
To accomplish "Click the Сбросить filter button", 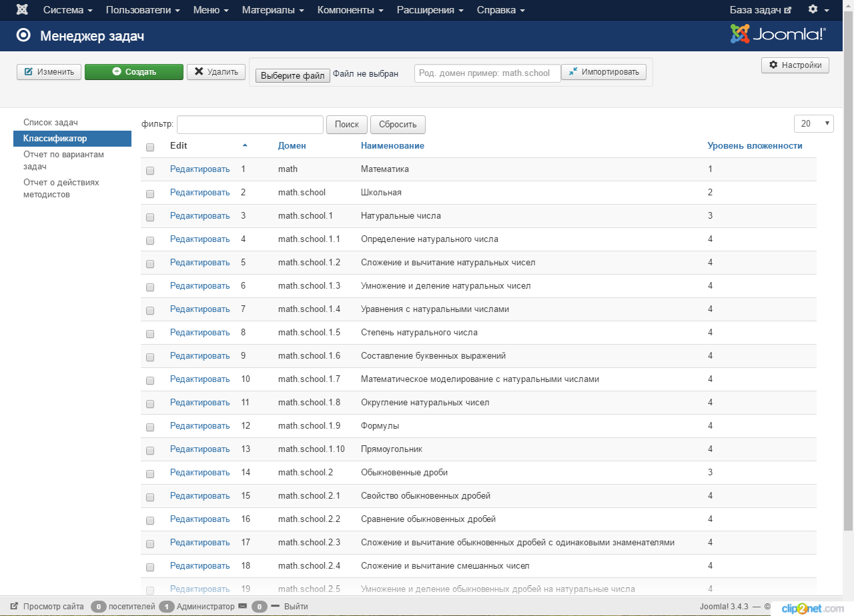I will click(398, 125).
